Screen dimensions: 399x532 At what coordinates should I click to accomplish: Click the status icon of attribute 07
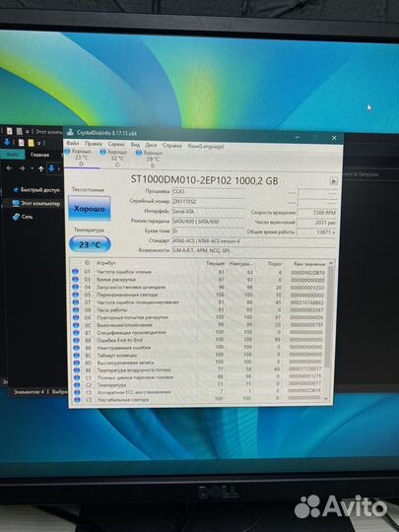coord(76,302)
